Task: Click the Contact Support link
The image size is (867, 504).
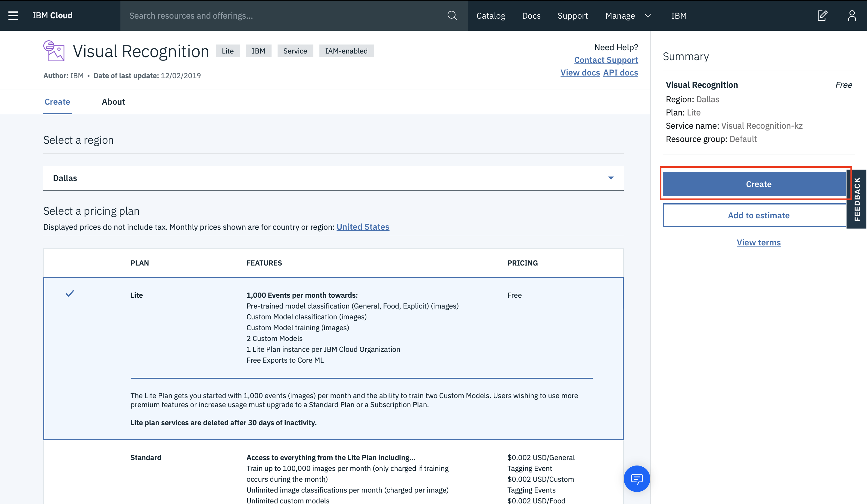Action: [606, 60]
